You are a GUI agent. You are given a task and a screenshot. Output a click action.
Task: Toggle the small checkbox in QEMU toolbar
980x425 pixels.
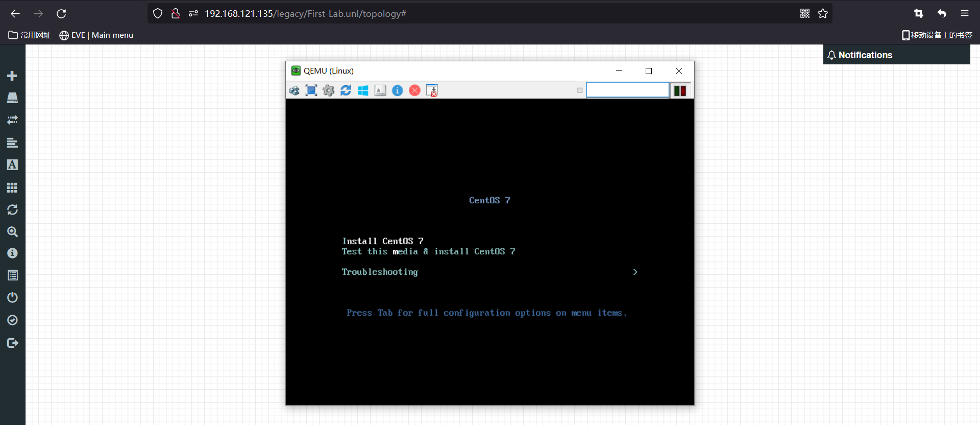point(580,90)
